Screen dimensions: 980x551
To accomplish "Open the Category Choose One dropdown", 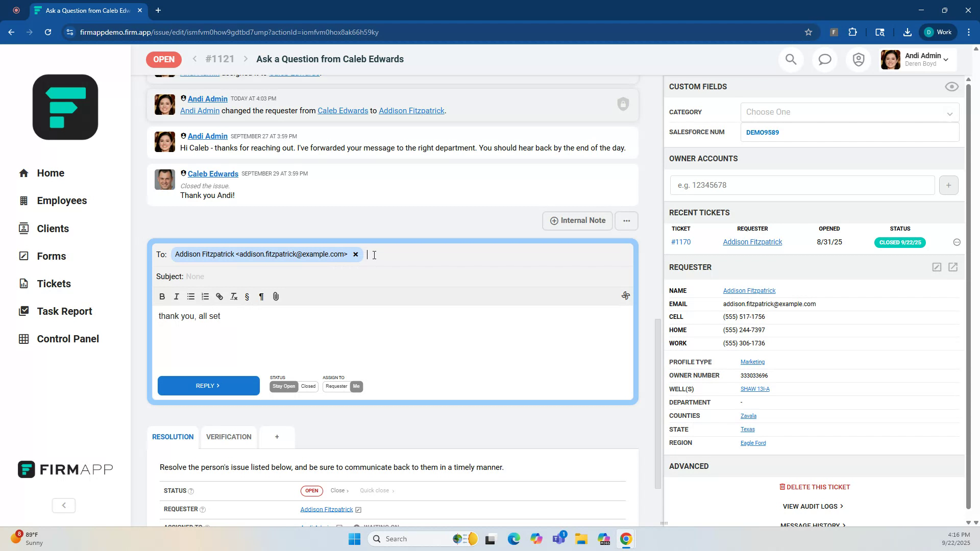I will 849,112.
